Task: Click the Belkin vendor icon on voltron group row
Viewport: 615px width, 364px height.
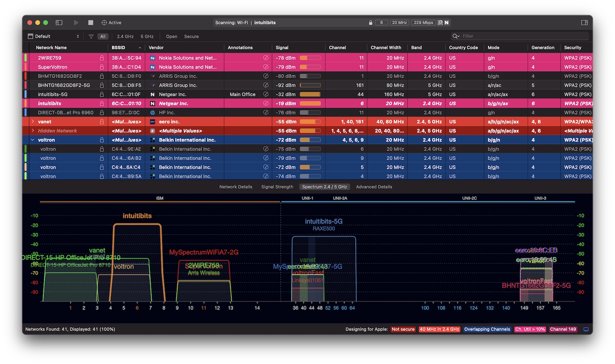Action: click(153, 140)
